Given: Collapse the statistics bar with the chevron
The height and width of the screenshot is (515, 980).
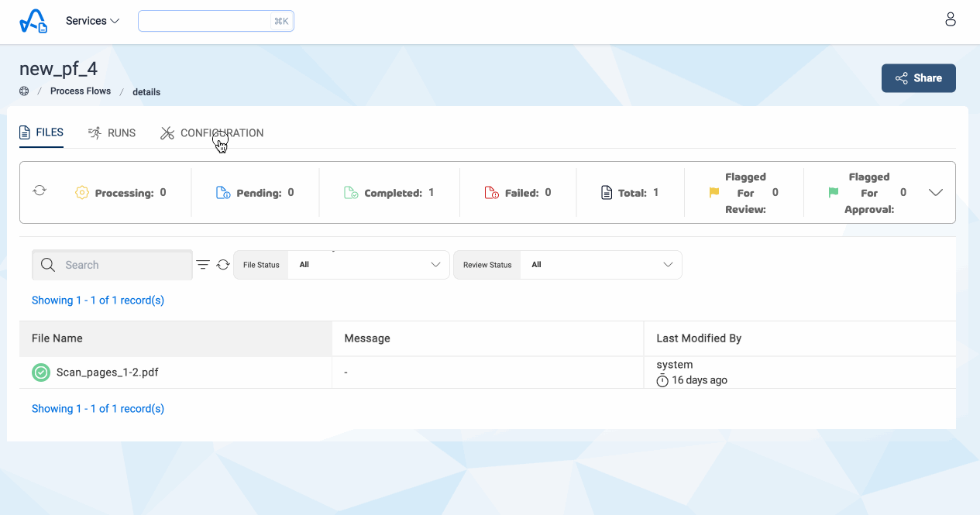Looking at the screenshot, I should 936,192.
